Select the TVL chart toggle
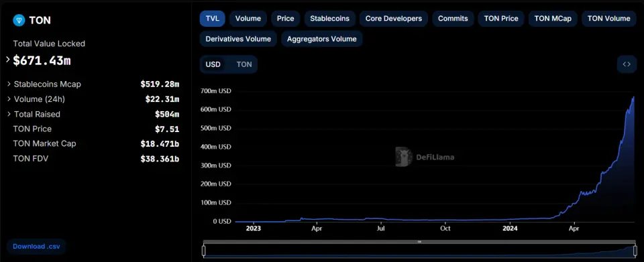Viewport: 644px width, 262px height. (213, 19)
